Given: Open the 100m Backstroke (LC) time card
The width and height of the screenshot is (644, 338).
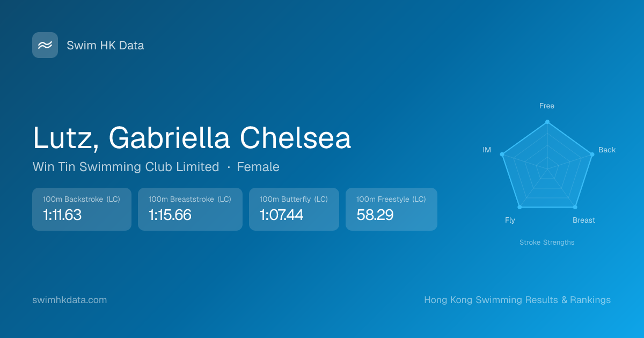Looking at the screenshot, I should (82, 209).
